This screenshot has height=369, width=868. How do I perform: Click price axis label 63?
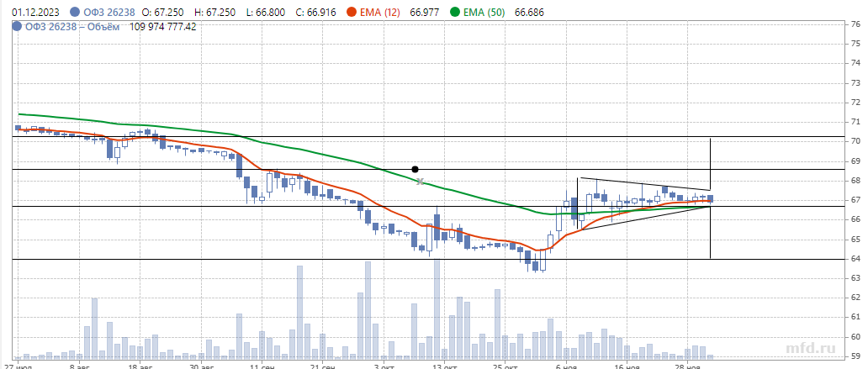point(855,277)
